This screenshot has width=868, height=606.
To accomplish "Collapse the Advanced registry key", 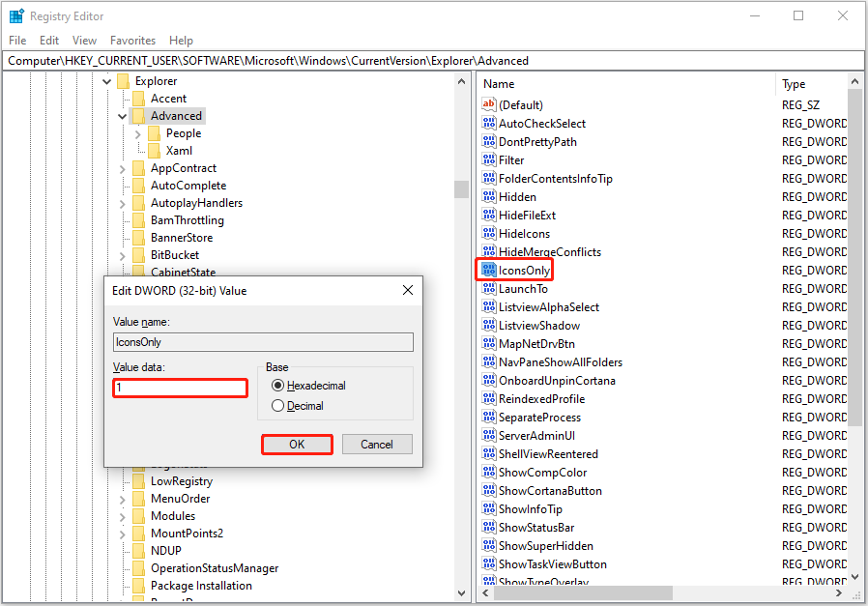I will [x=122, y=115].
